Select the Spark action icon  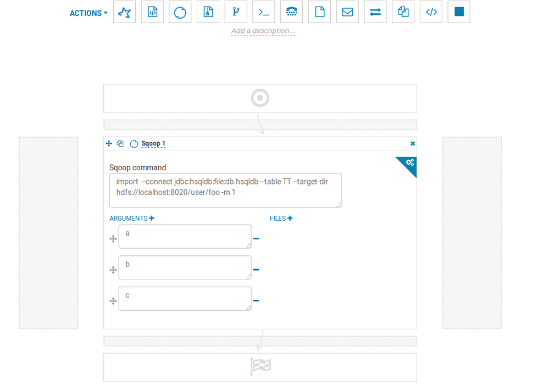(x=124, y=12)
